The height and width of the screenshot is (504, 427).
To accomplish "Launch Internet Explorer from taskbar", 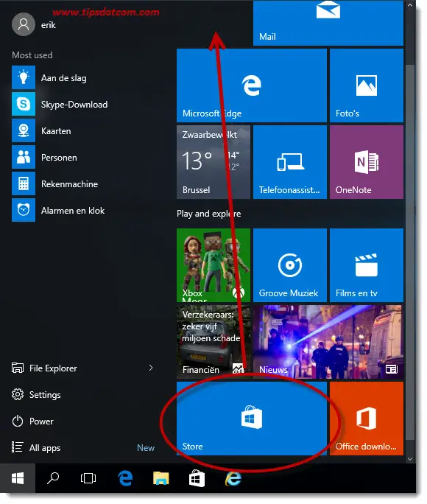I will click(233, 478).
